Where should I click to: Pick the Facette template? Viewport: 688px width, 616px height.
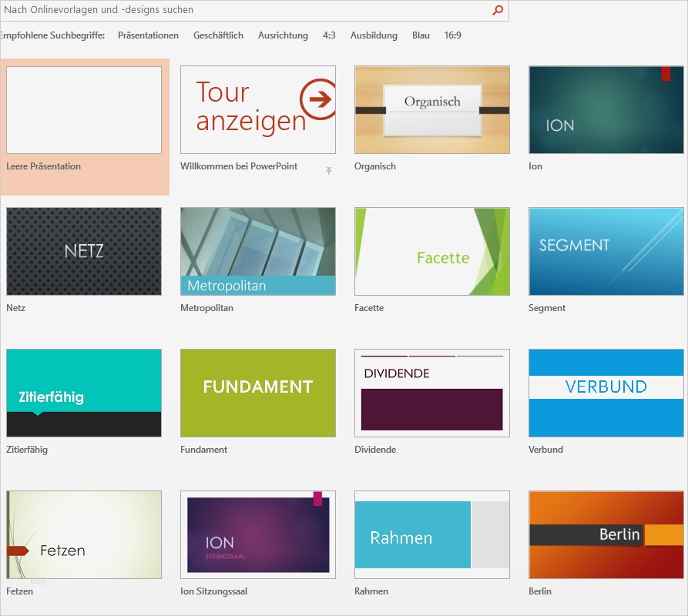coord(431,251)
